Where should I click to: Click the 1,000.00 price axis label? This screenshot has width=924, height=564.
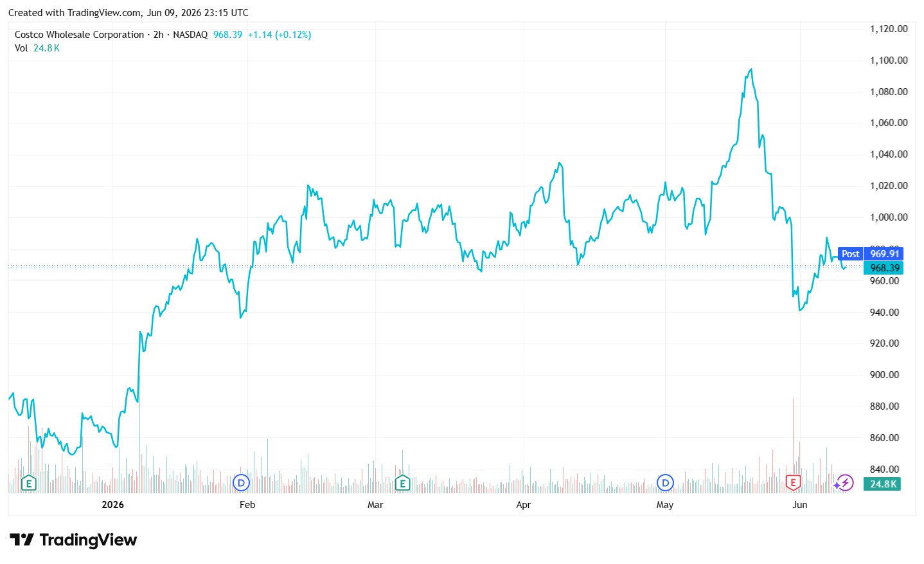click(889, 217)
